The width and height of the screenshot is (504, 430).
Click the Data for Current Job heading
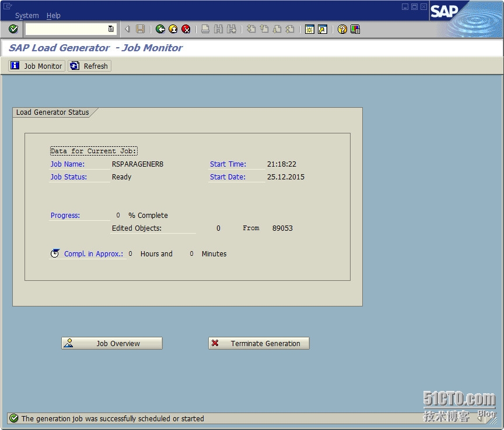93,151
